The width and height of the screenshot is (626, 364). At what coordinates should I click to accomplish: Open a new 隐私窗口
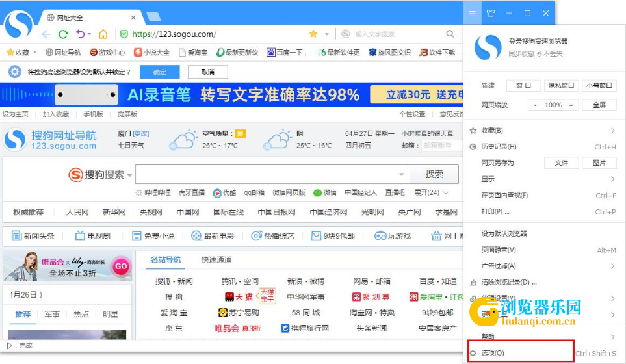coord(561,85)
